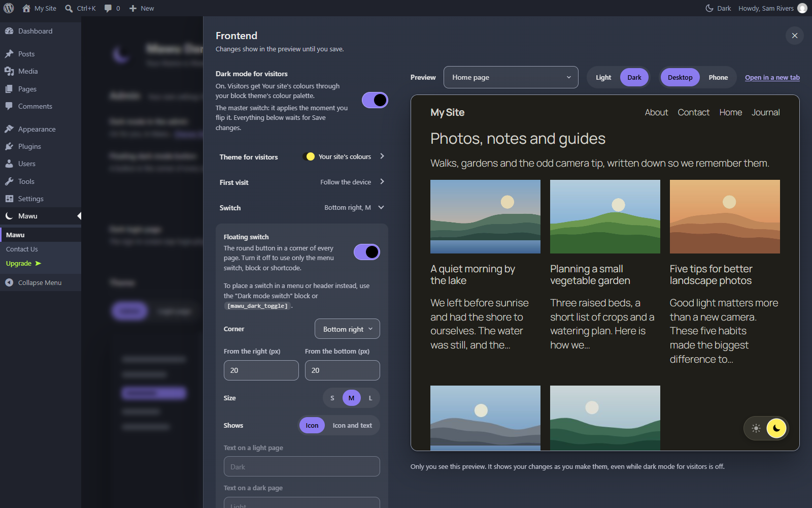Choose Icon and text display
Screen dimensions: 812x508
(x=352, y=425)
